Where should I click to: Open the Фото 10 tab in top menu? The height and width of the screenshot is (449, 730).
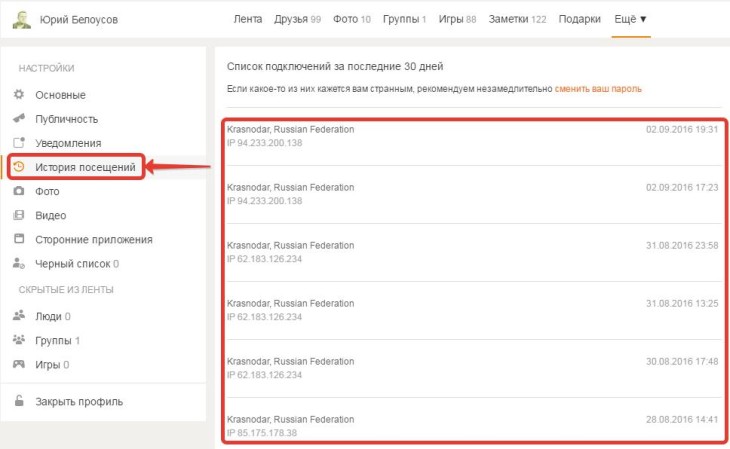(x=351, y=19)
